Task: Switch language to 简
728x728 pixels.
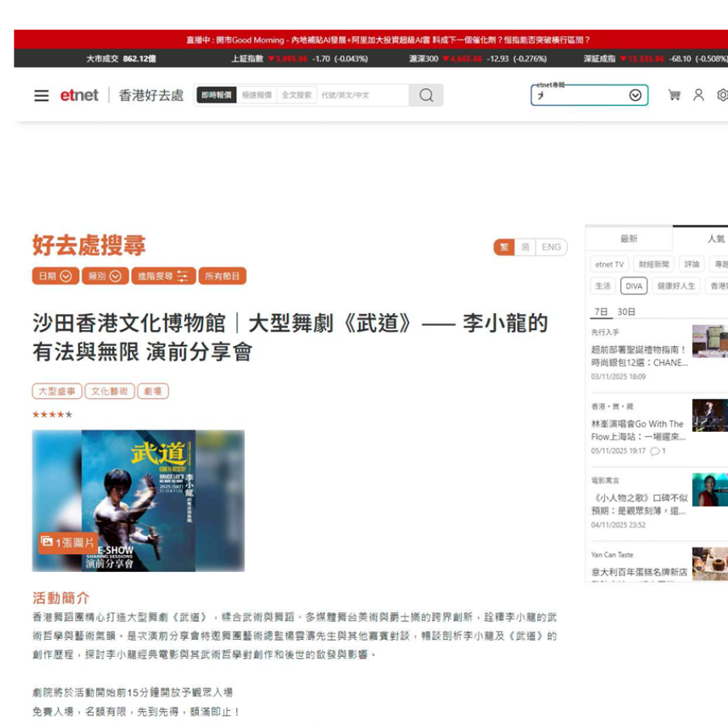Action: coord(525,247)
